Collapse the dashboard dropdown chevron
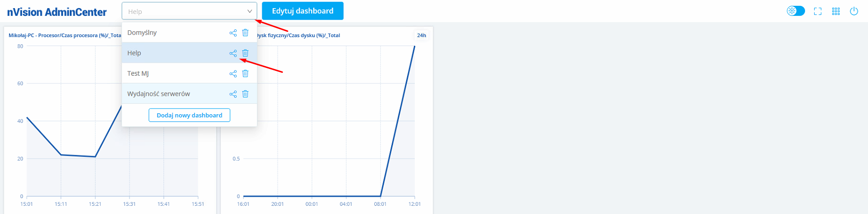The height and width of the screenshot is (214, 868). click(249, 11)
